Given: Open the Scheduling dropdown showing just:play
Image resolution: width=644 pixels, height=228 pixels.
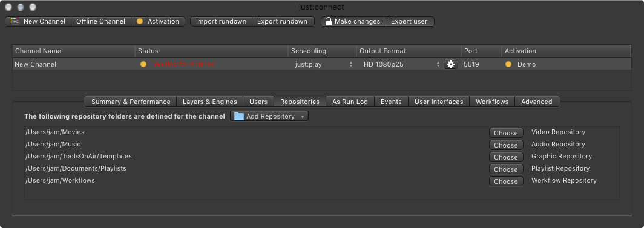Looking at the screenshot, I should 324,64.
